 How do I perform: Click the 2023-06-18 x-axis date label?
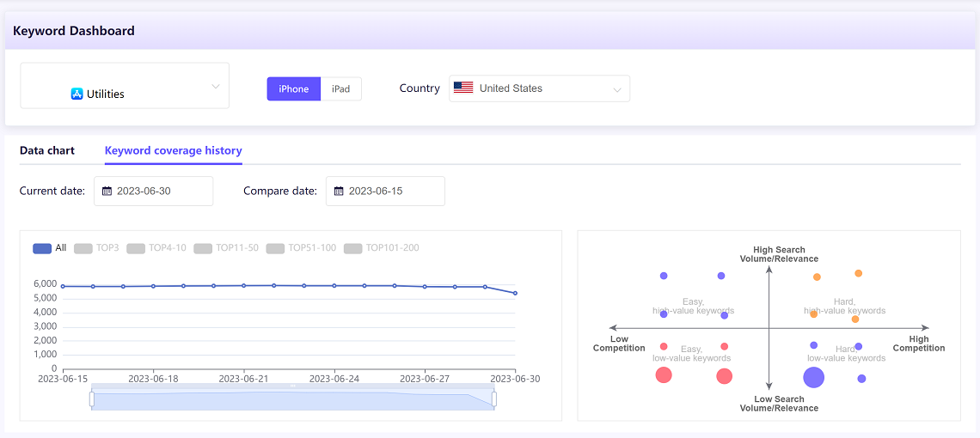(x=153, y=379)
